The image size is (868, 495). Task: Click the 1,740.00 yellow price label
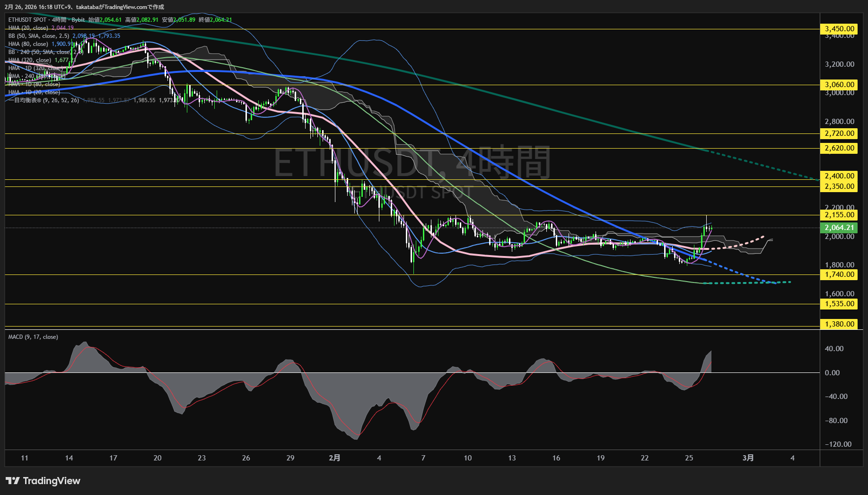coord(839,274)
